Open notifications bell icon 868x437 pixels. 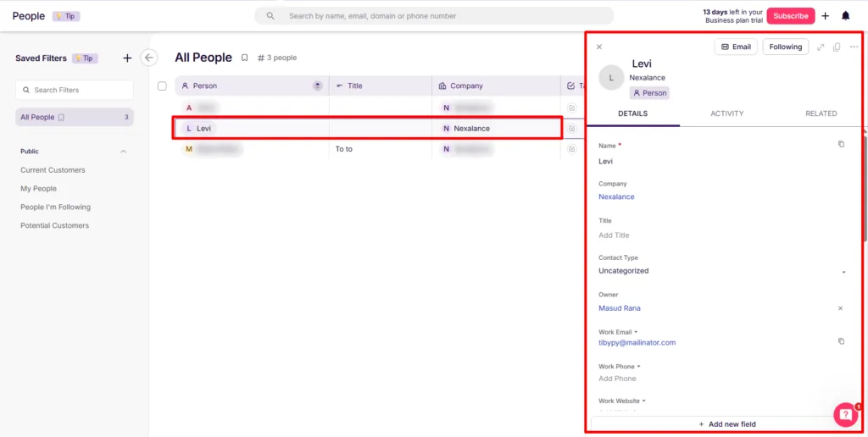pos(845,16)
